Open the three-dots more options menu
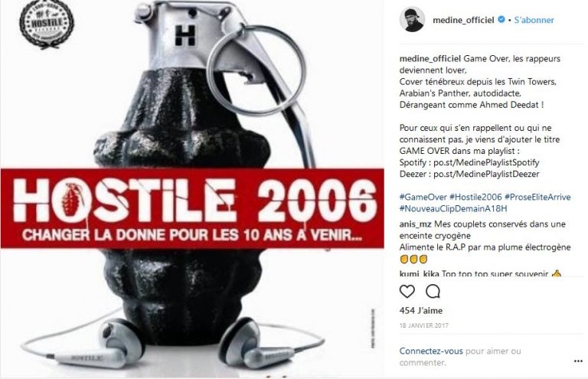Viewport: 588px width, 379px height. click(x=578, y=361)
